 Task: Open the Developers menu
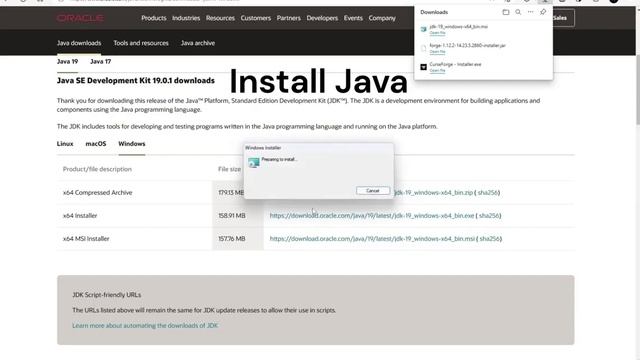[x=322, y=18]
